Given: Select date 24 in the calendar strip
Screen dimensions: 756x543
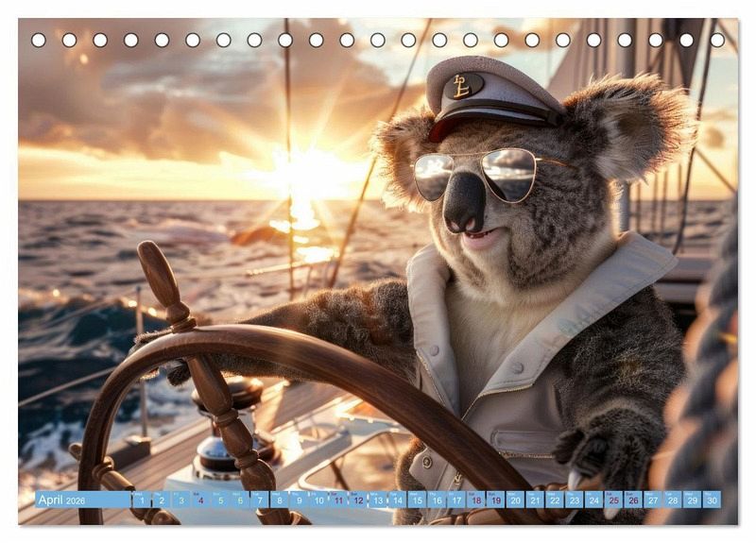Looking at the screenshot, I should [x=594, y=500].
